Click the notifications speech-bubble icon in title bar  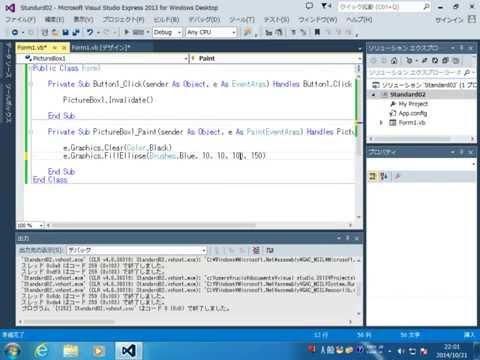pos(309,6)
